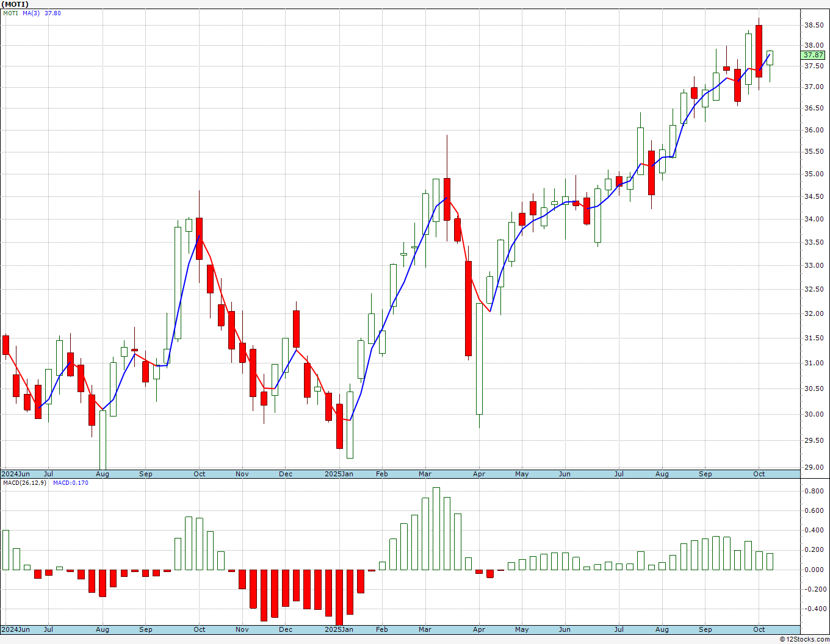Viewport: 830px width, 644px height.
Task: Click the current price tag 37.87
Action: click(x=814, y=55)
